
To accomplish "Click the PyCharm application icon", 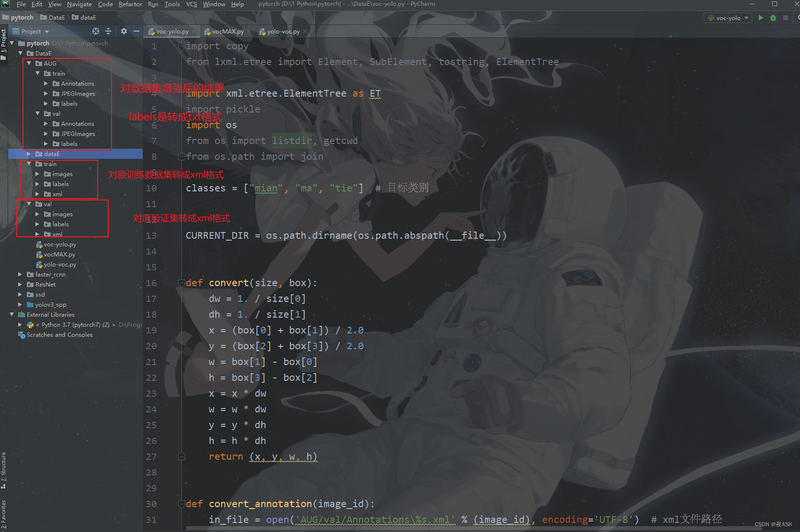I will [6, 4].
